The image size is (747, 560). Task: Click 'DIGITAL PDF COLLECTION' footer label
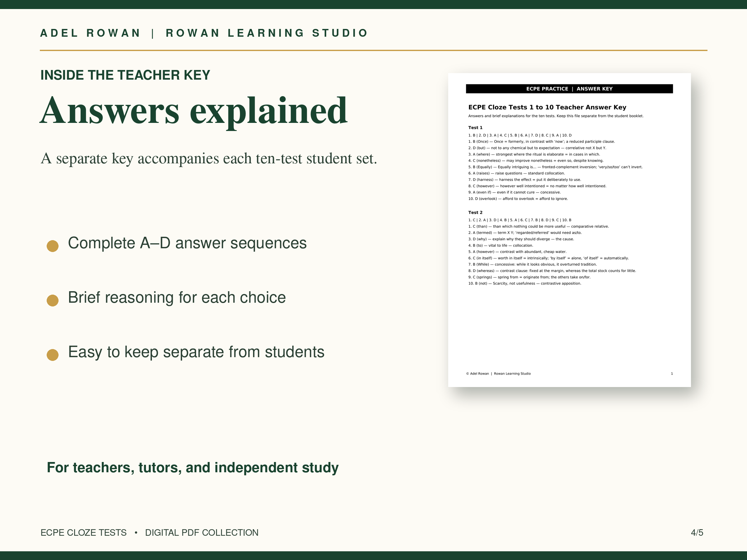coord(202,533)
